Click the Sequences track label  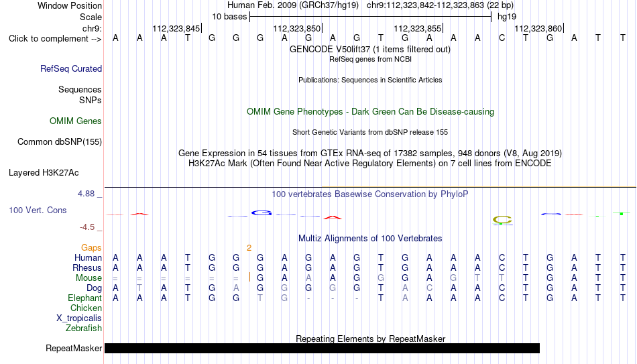click(80, 89)
